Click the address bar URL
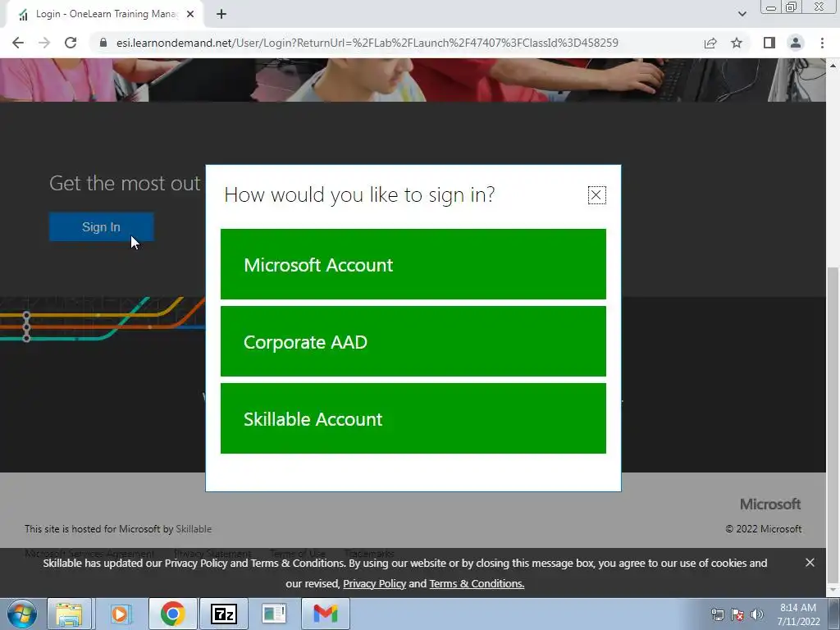This screenshot has width=840, height=630. [367, 43]
